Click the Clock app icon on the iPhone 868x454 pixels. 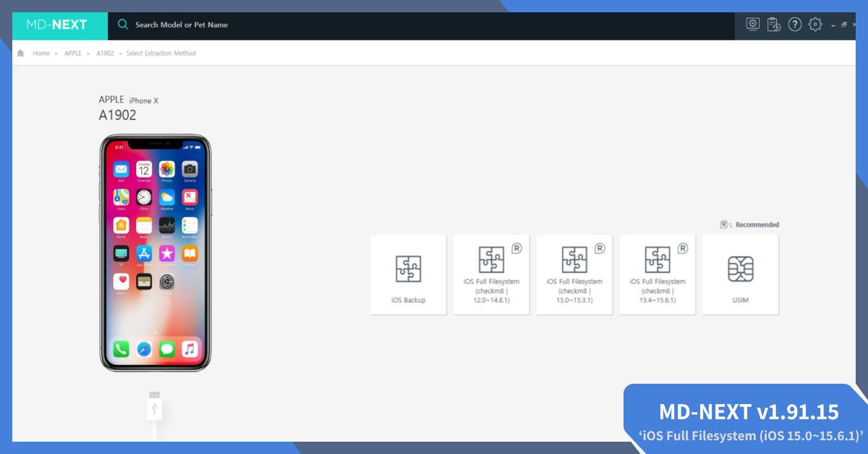point(144,197)
